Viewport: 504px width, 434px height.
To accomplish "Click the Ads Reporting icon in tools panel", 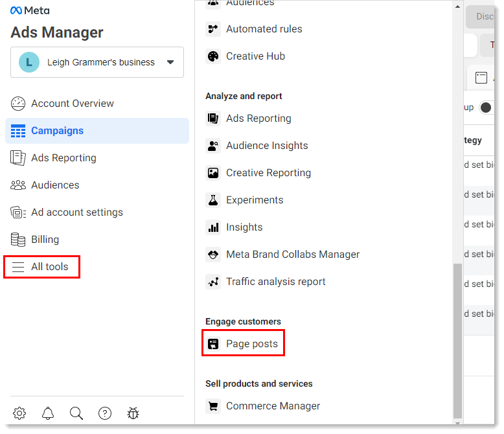I will click(213, 119).
